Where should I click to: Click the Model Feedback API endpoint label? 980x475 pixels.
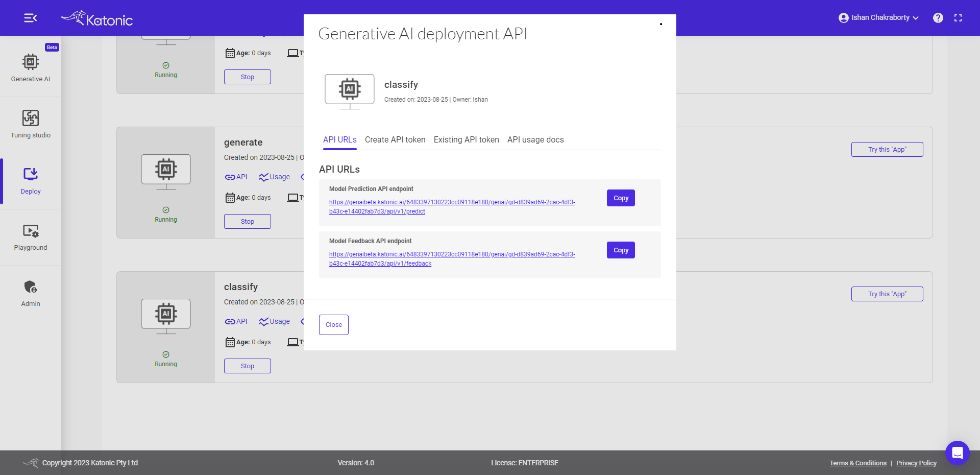[x=370, y=241]
